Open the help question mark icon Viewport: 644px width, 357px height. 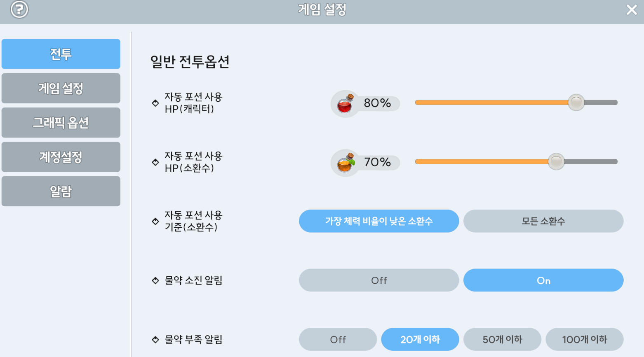click(19, 9)
